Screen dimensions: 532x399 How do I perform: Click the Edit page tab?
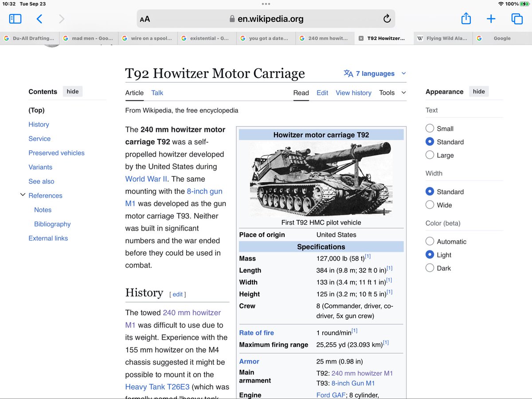pyautogui.click(x=322, y=93)
